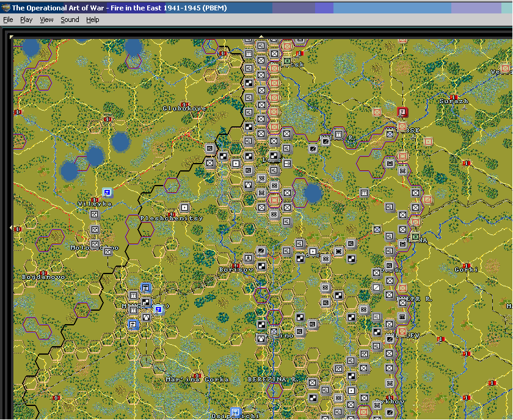Select the HQ counter beside the black border northwest of Lepel
This screenshot has height=420, width=513.
point(210,148)
